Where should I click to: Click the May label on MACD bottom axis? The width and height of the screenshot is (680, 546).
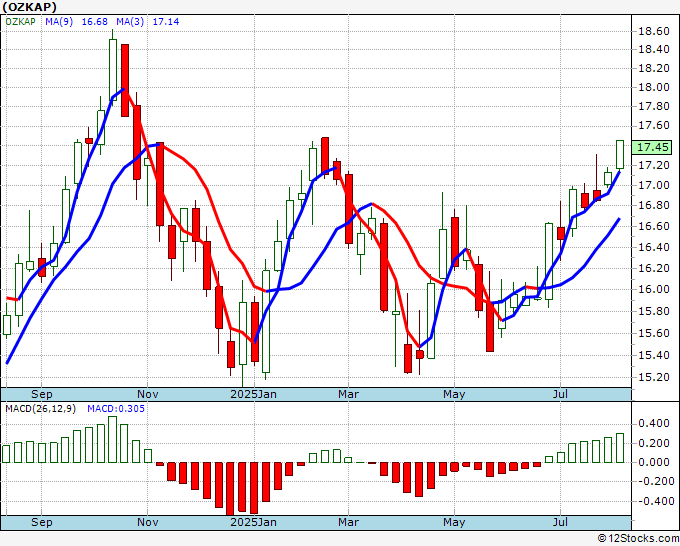tap(454, 522)
